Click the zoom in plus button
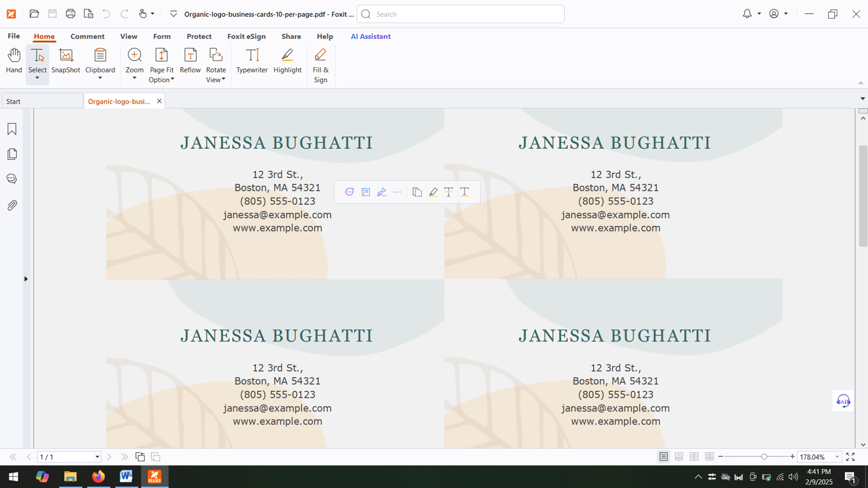Screen dimensions: 868x488 point(792,457)
